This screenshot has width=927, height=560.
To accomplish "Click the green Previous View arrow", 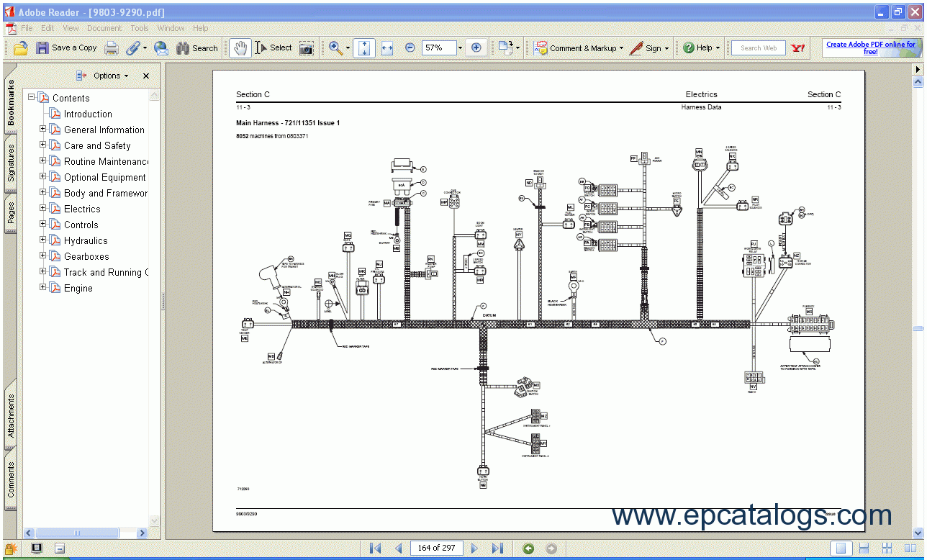I will 528,548.
